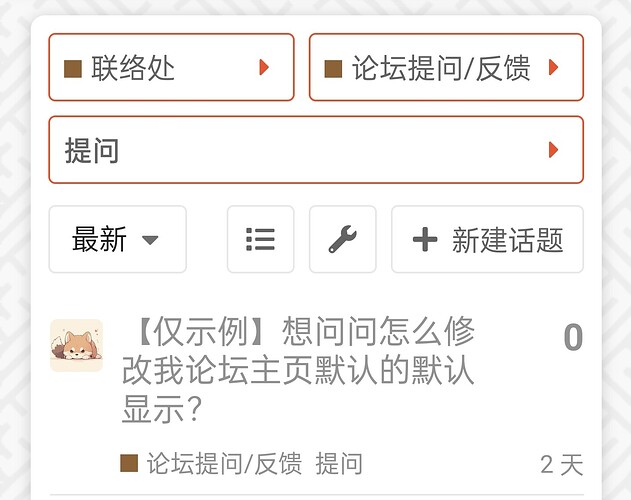Click red arrow in 论坛提问/反馈 box
The image size is (631, 500).
click(x=554, y=67)
